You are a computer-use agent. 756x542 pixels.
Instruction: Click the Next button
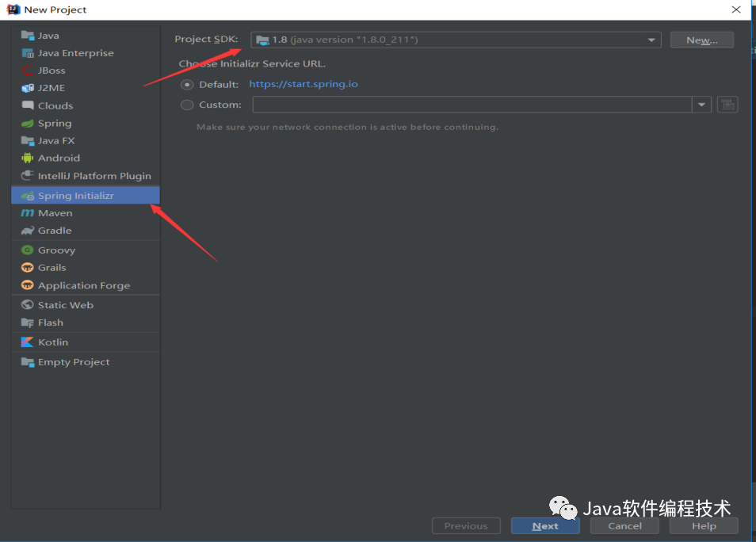(545, 526)
